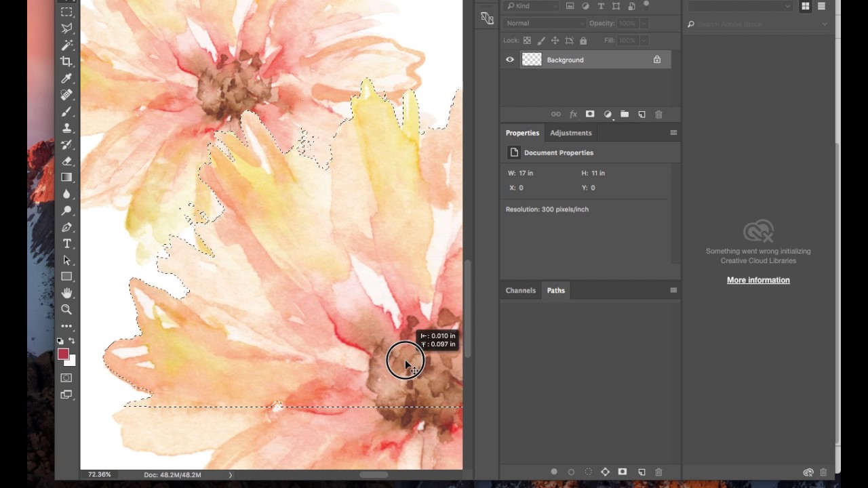Expand the Fill value dropdown arrow
Image resolution: width=868 pixels, height=488 pixels.
(644, 41)
